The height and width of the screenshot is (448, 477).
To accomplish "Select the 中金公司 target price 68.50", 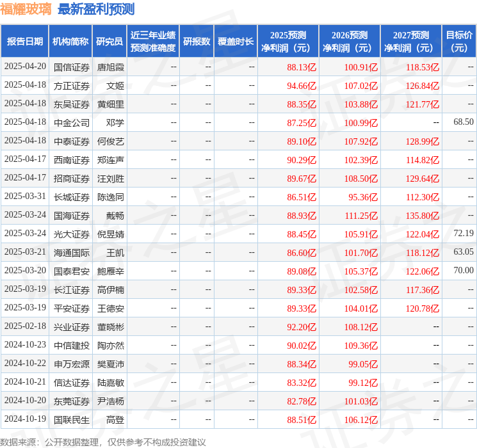I will 463,122.
